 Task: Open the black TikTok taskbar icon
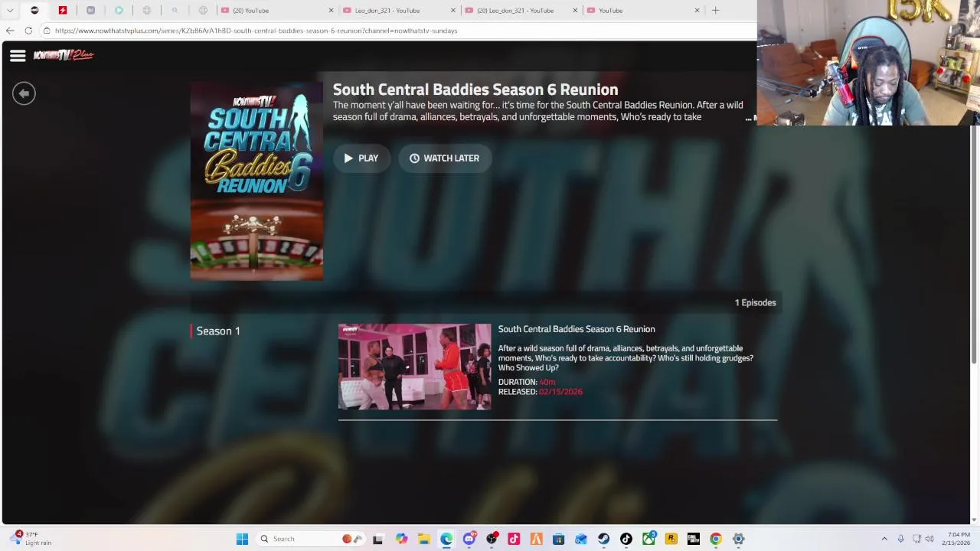(626, 539)
